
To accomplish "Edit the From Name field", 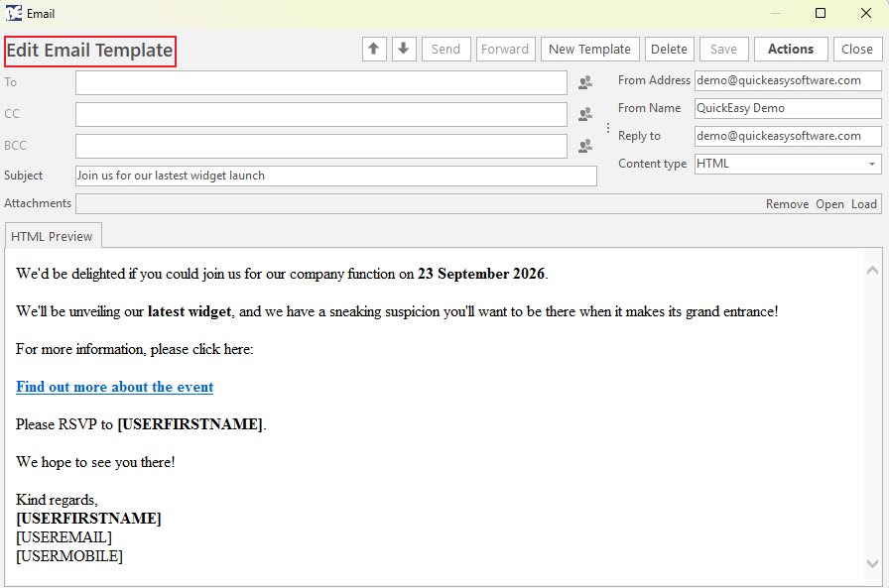I will (788, 108).
